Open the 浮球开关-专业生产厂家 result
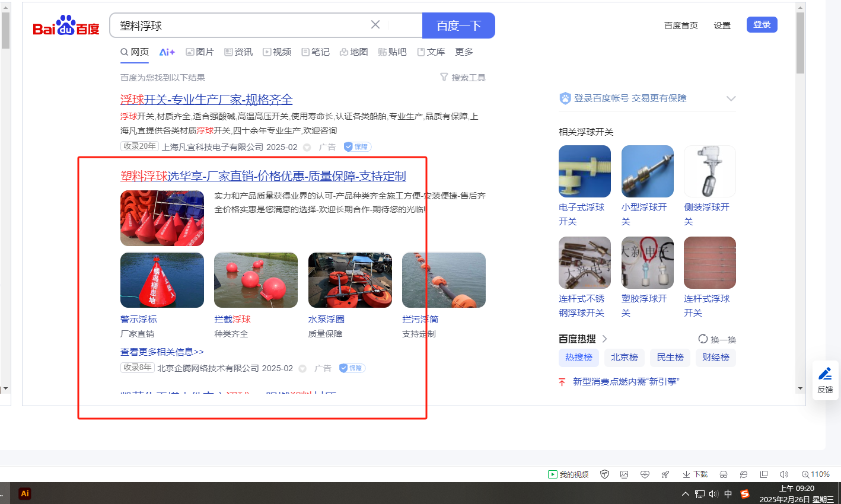 point(206,100)
